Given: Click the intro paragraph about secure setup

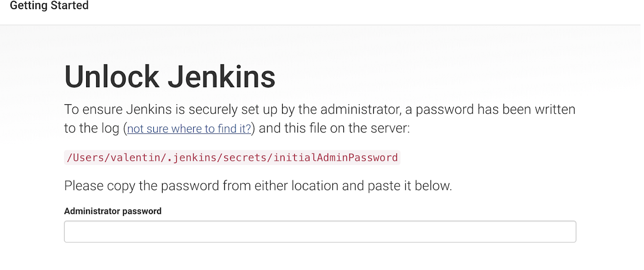Looking at the screenshot, I should click(x=319, y=109).
